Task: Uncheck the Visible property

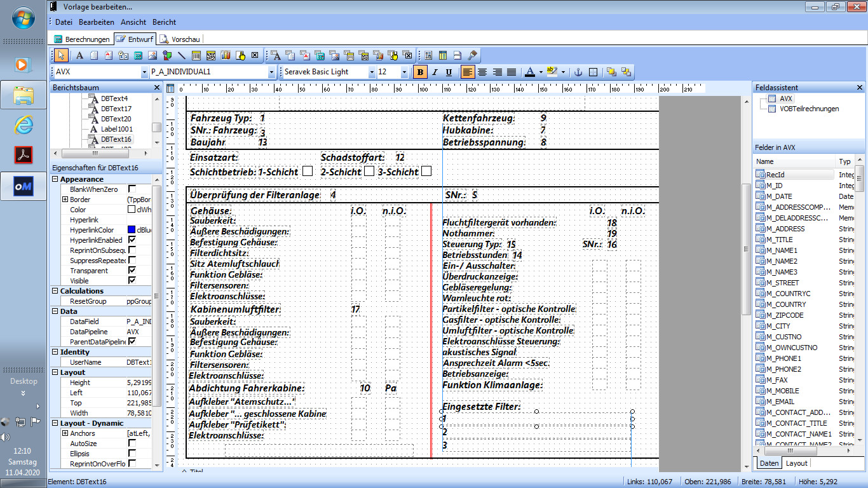Action: tap(132, 281)
